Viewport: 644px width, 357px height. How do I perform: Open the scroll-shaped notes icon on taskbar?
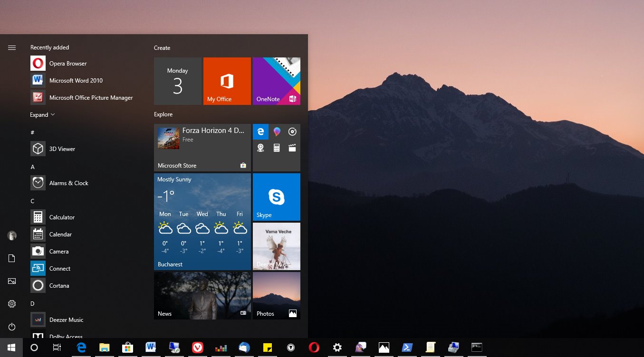431,348
